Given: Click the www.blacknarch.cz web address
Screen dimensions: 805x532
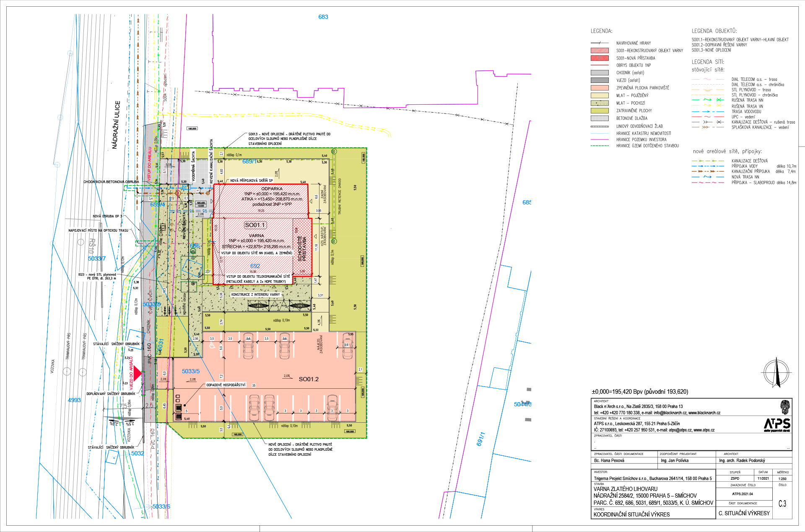Looking at the screenshot, I should click(x=704, y=413).
